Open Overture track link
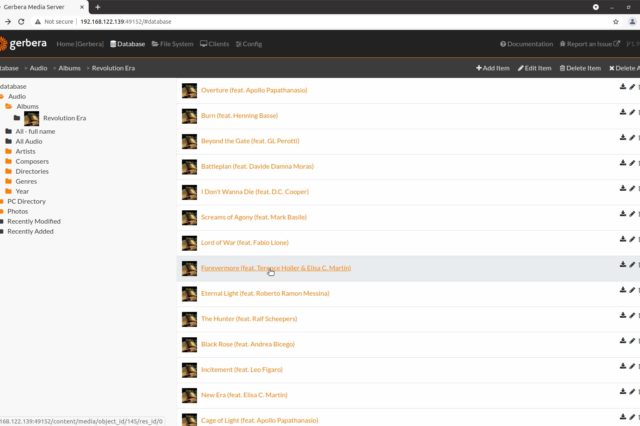Image resolution: width=640 pixels, height=426 pixels. (x=254, y=90)
